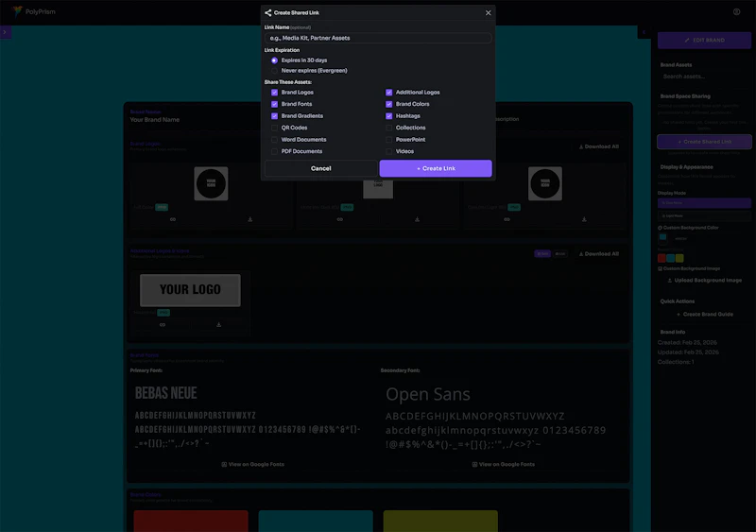Uncheck the Additional Logos checkbox
The width and height of the screenshot is (756, 532).
pos(388,92)
